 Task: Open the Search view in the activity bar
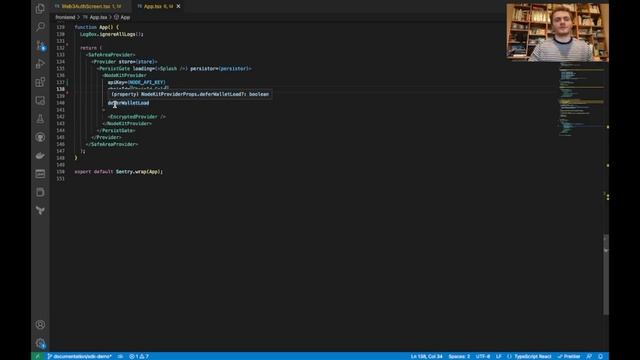pyautogui.click(x=40, y=27)
